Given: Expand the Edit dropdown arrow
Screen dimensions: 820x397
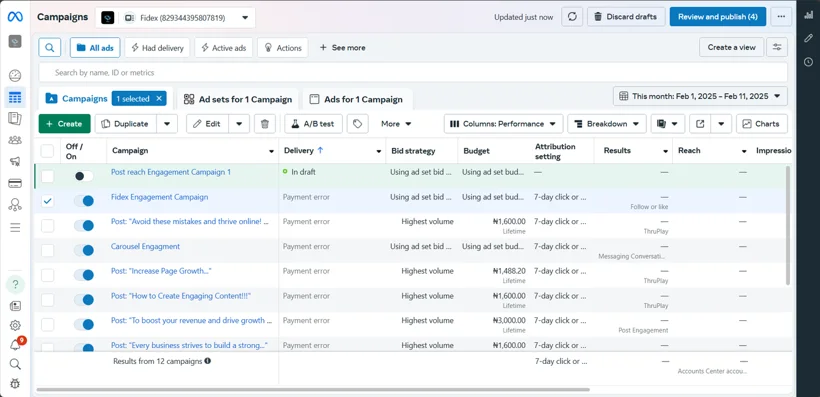Looking at the screenshot, I should [x=239, y=124].
